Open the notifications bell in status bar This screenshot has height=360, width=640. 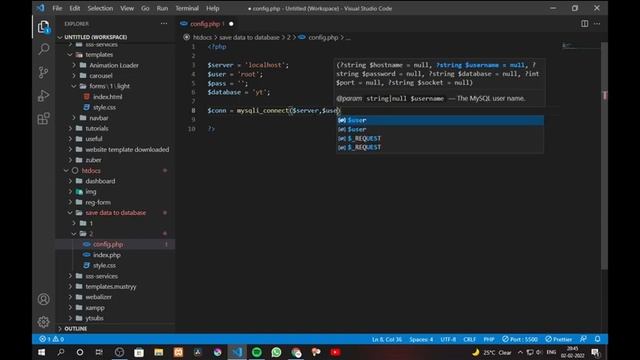point(598,339)
